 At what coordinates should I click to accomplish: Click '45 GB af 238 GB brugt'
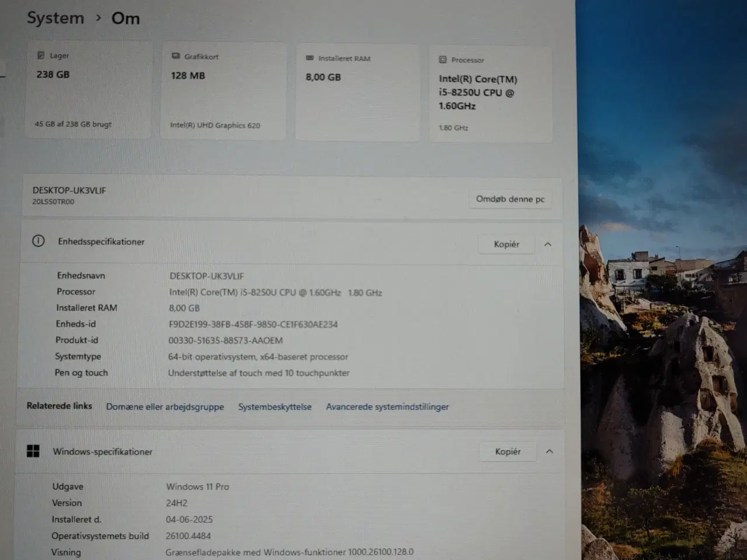[73, 124]
